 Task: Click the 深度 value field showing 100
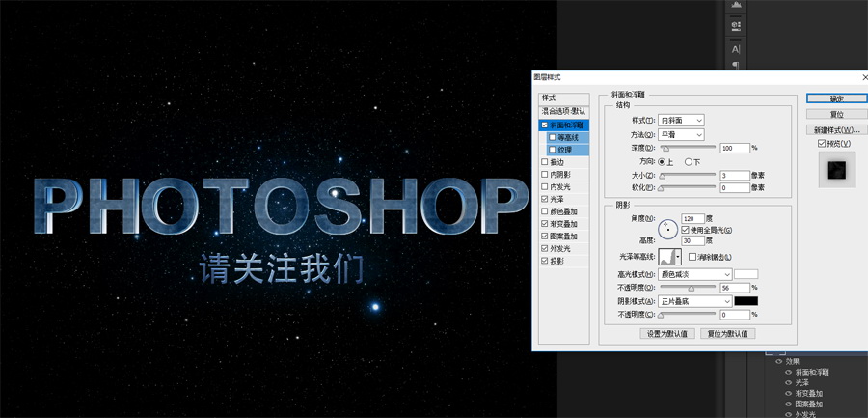(x=735, y=148)
